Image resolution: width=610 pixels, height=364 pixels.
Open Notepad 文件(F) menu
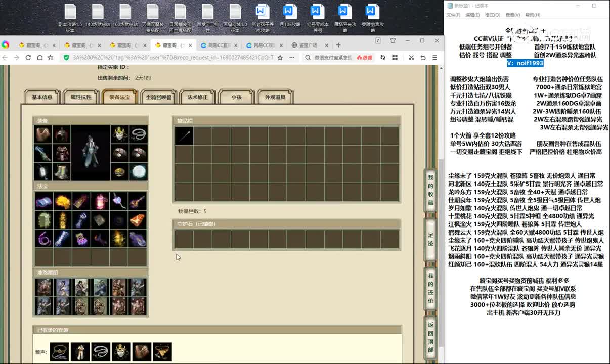tap(453, 15)
